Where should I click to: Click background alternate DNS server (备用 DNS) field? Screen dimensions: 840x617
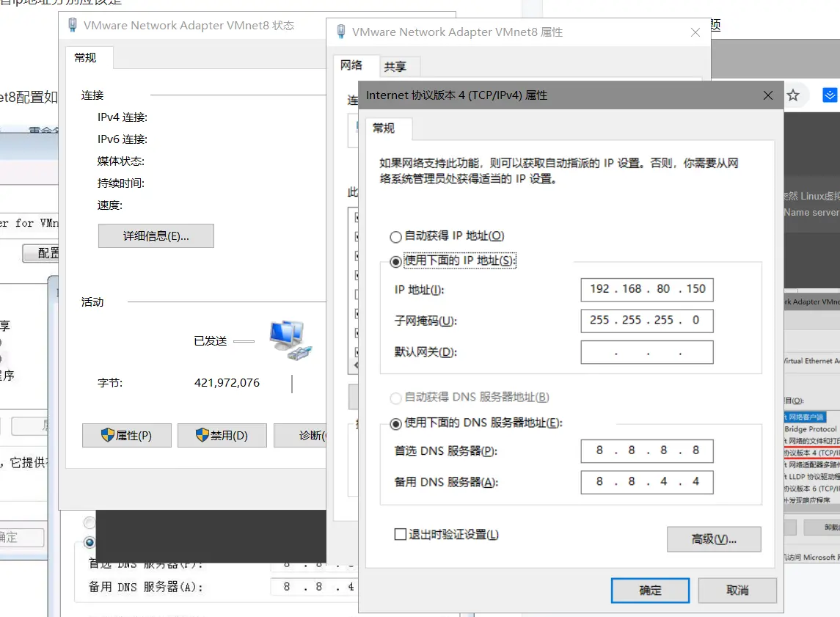(313, 587)
